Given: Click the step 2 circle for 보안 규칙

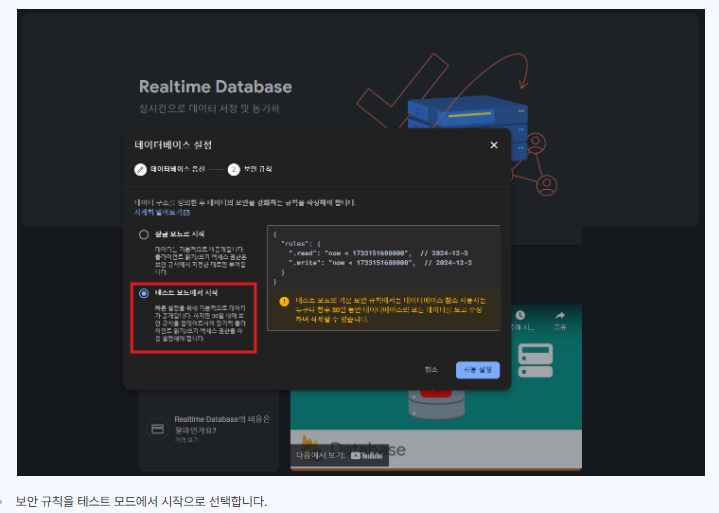Looking at the screenshot, I should [x=234, y=170].
